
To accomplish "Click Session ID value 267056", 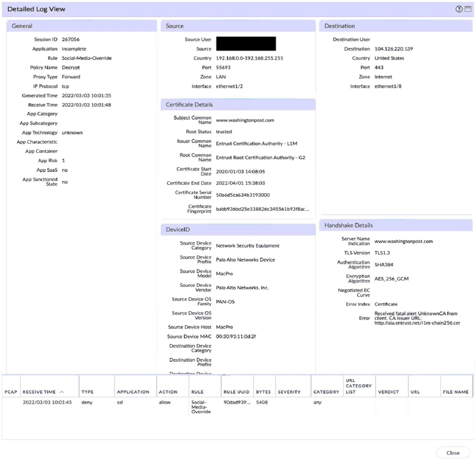I will pos(71,39).
